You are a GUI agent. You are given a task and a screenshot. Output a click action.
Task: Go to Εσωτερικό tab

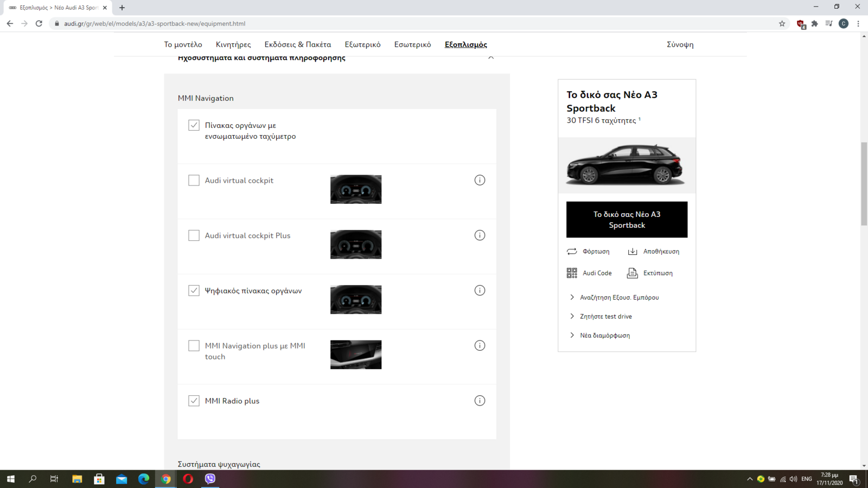pyautogui.click(x=412, y=44)
